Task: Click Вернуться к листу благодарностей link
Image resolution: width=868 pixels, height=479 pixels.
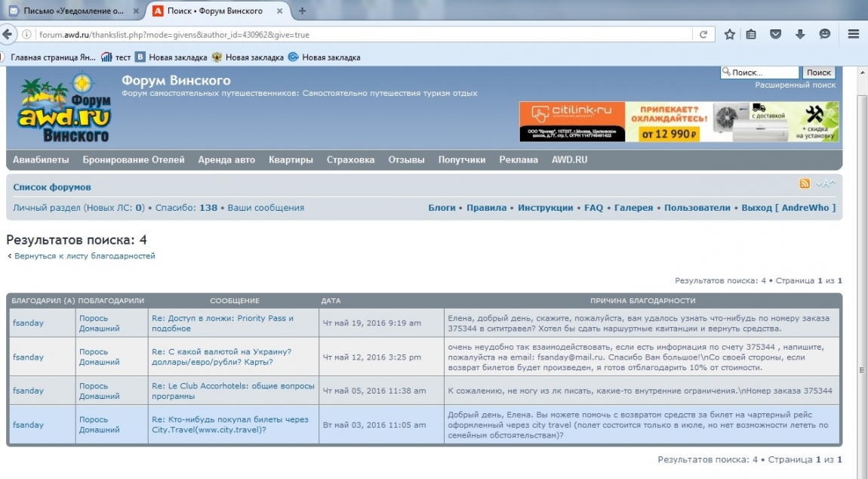Action: click(x=84, y=256)
